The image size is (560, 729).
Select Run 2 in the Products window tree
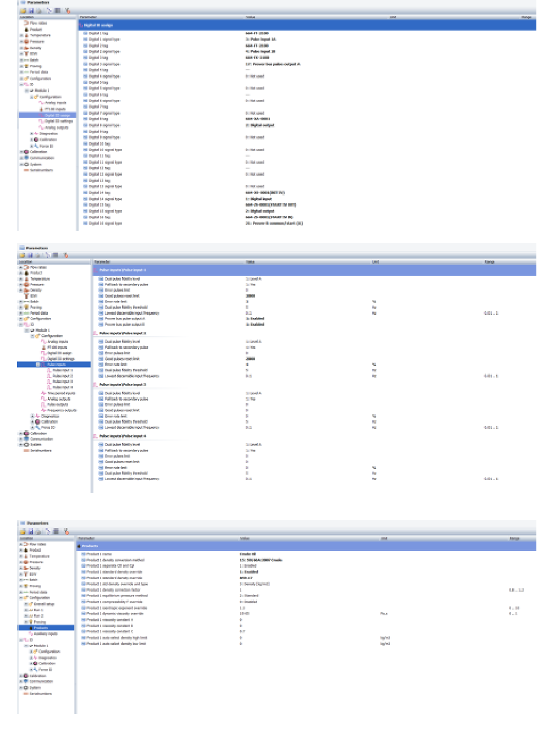(x=38, y=616)
